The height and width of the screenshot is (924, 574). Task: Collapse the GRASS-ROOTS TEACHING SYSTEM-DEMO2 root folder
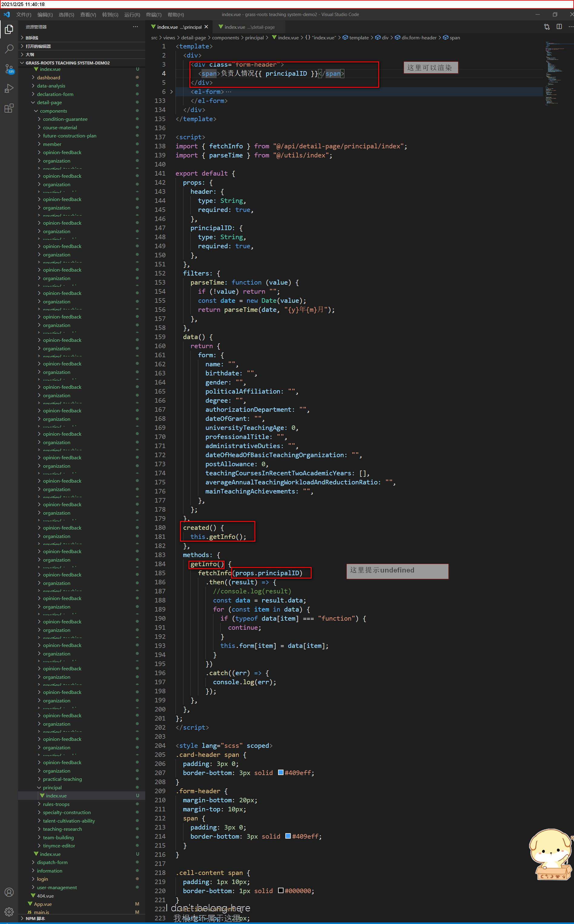[82, 63]
